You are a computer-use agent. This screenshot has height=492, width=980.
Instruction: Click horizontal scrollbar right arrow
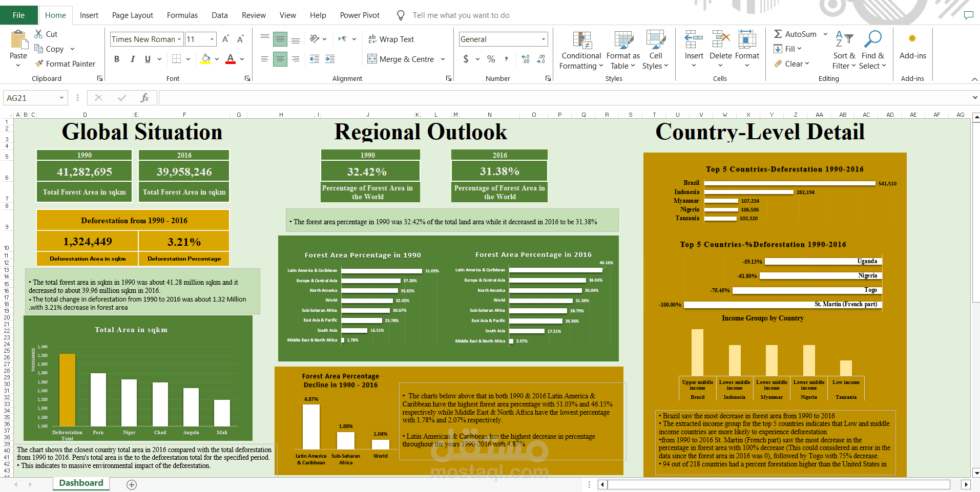966,484
